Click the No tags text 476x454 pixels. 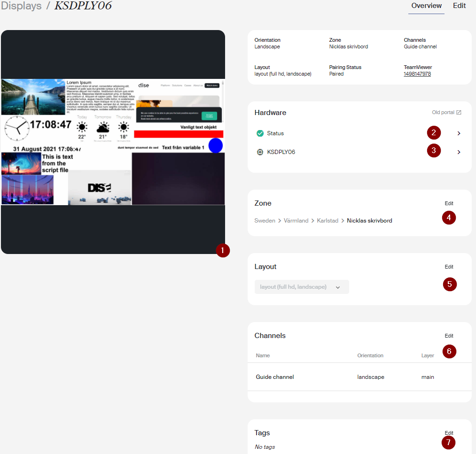click(x=265, y=446)
